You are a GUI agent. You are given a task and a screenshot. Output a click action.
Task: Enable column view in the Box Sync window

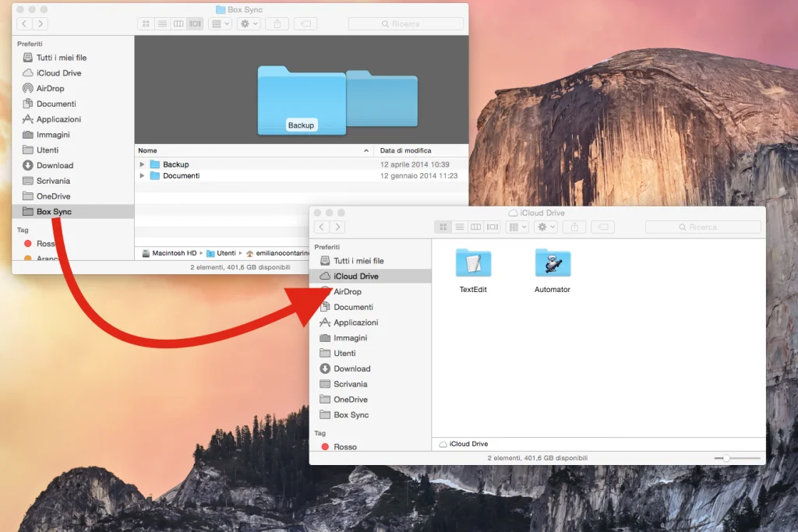point(180,23)
